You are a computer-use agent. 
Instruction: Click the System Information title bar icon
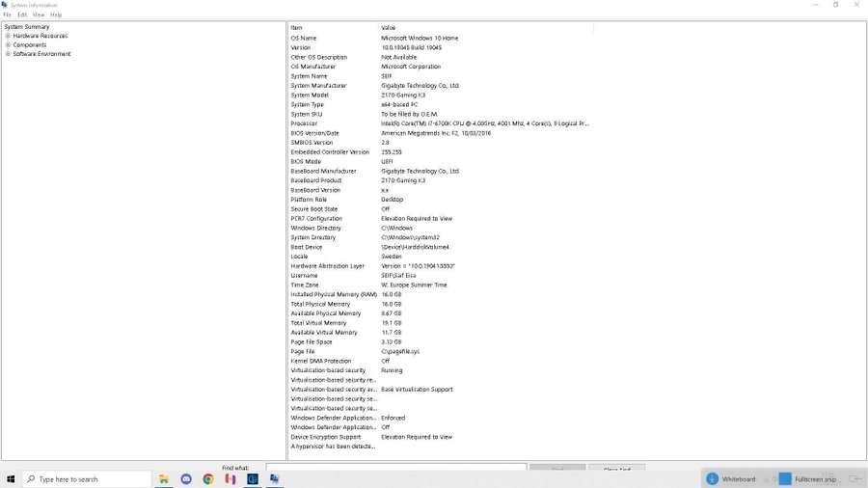pyautogui.click(x=5, y=5)
